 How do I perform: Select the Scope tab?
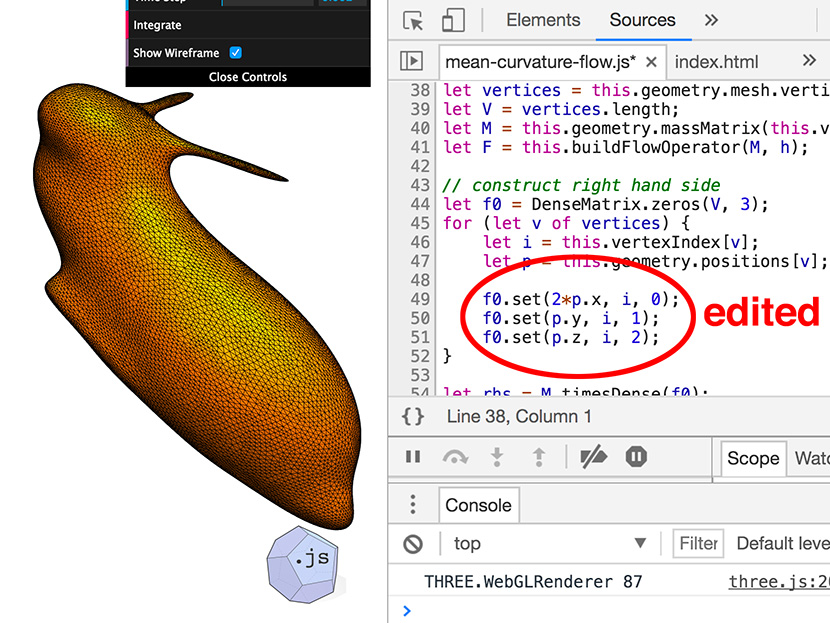753,458
